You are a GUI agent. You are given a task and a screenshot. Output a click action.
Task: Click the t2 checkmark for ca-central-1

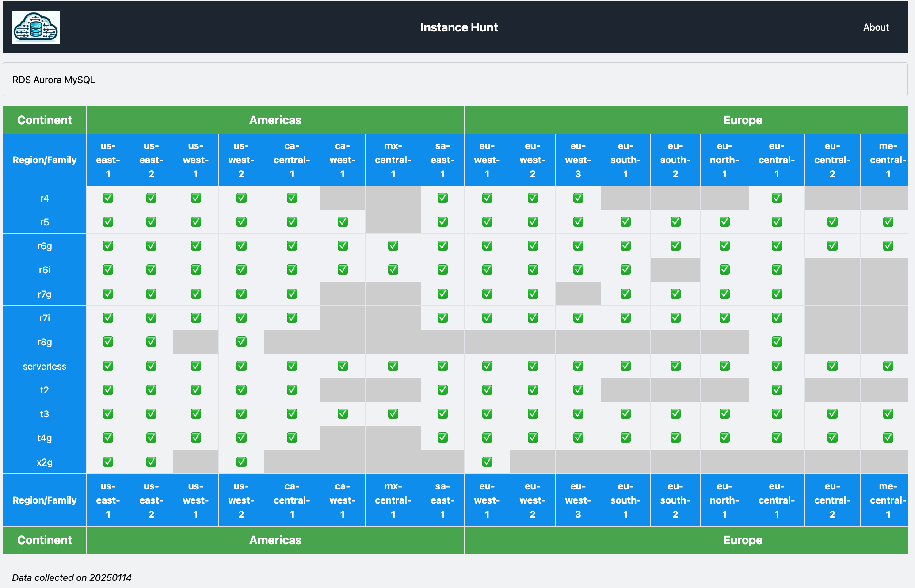[291, 390]
